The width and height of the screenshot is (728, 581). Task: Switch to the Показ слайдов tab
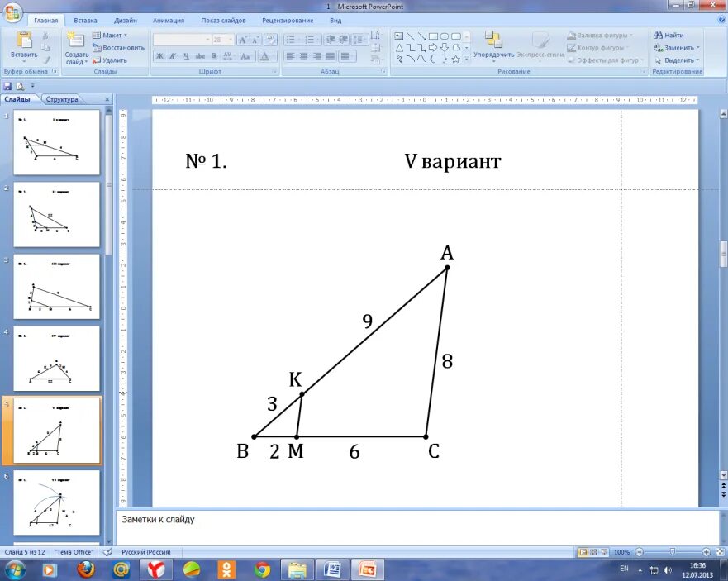pyautogui.click(x=223, y=21)
